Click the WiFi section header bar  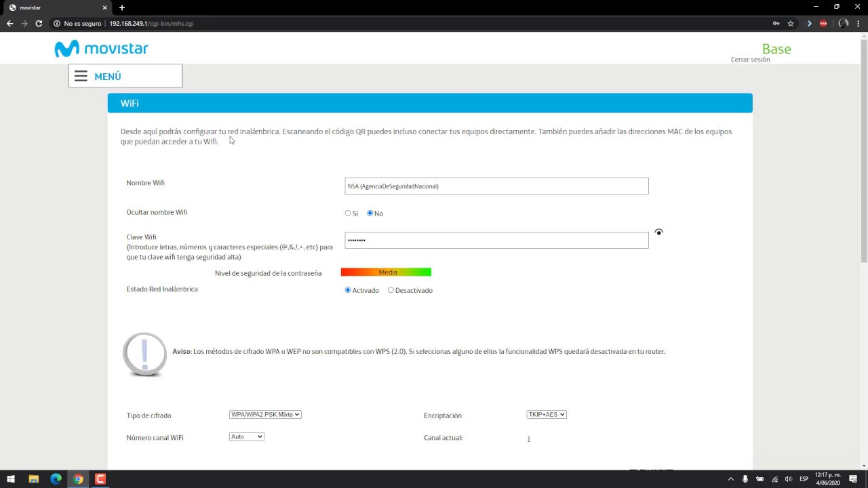coord(430,103)
